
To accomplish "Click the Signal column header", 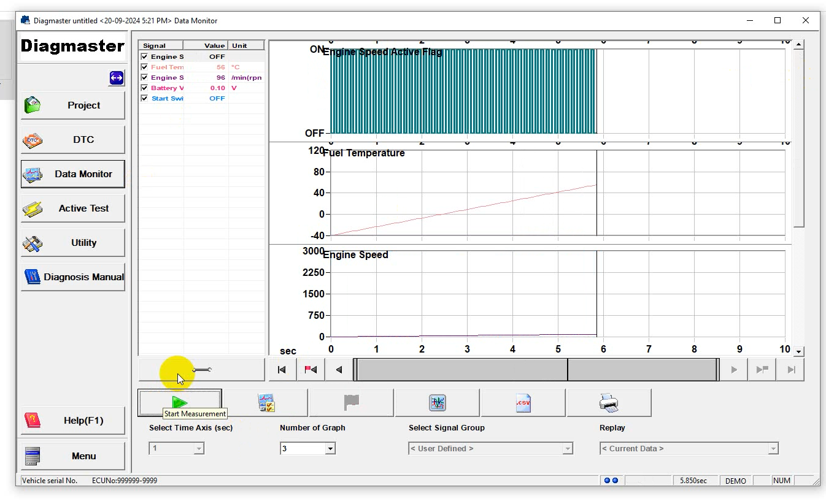I will 161,45.
